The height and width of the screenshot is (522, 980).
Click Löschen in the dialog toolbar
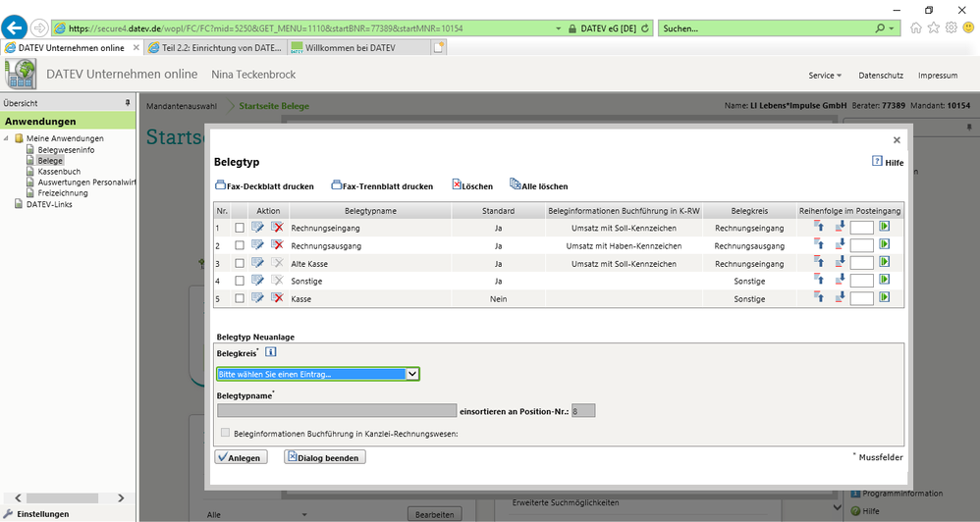[x=472, y=185]
